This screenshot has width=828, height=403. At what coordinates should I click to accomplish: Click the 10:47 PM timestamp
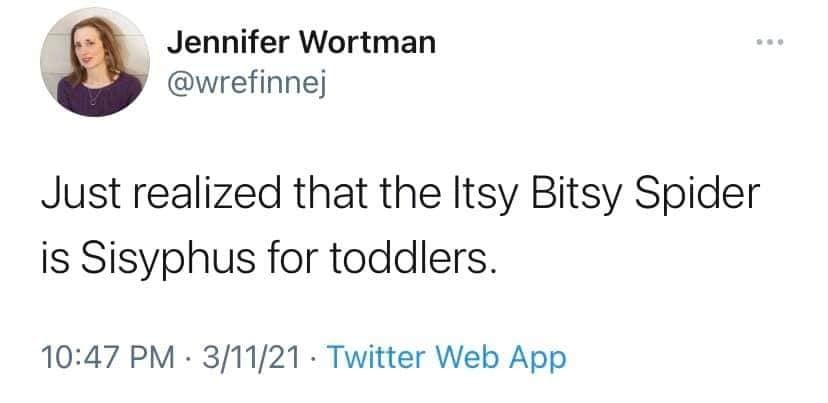click(x=92, y=357)
